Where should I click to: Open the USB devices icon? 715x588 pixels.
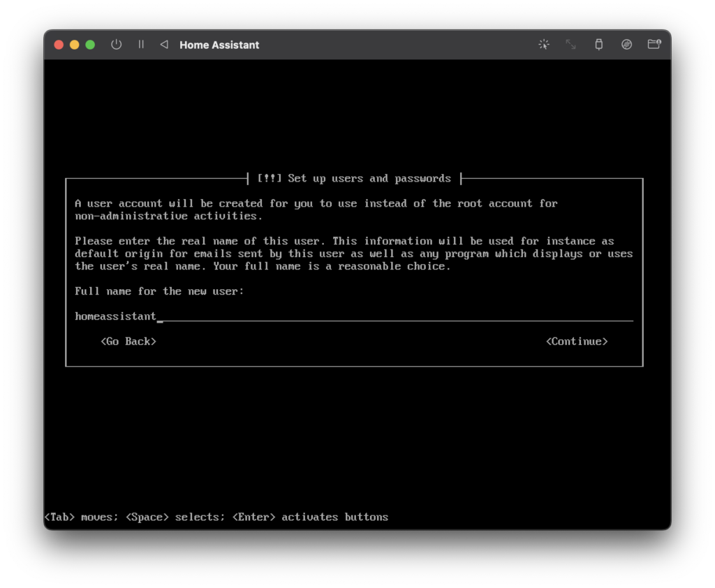pyautogui.click(x=598, y=44)
